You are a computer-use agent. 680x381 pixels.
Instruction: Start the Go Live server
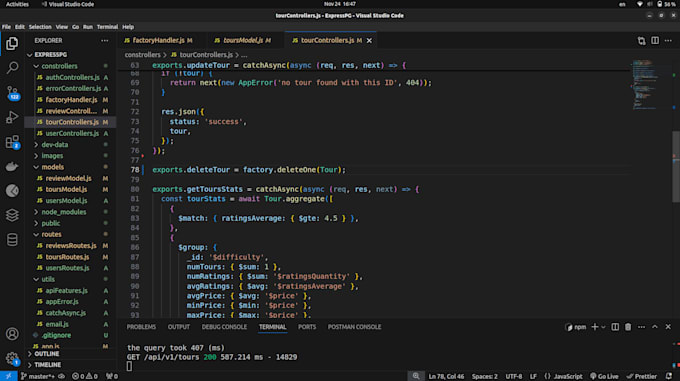pyautogui.click(x=604, y=376)
